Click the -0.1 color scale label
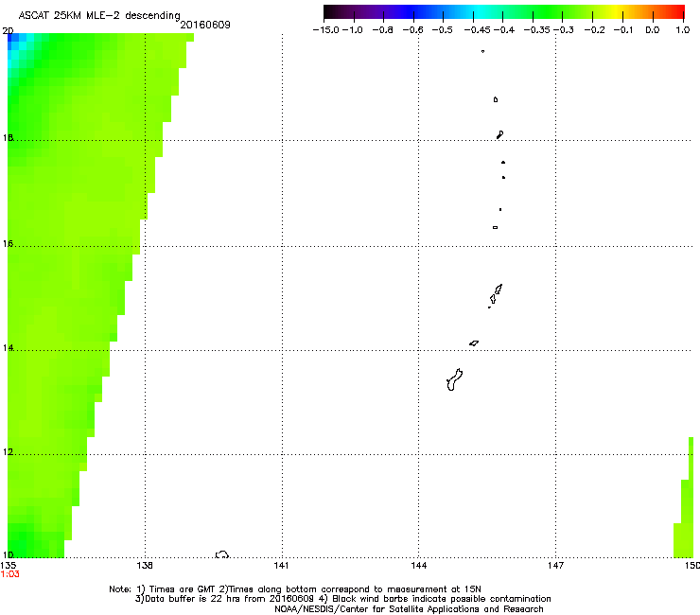 pyautogui.click(x=623, y=30)
